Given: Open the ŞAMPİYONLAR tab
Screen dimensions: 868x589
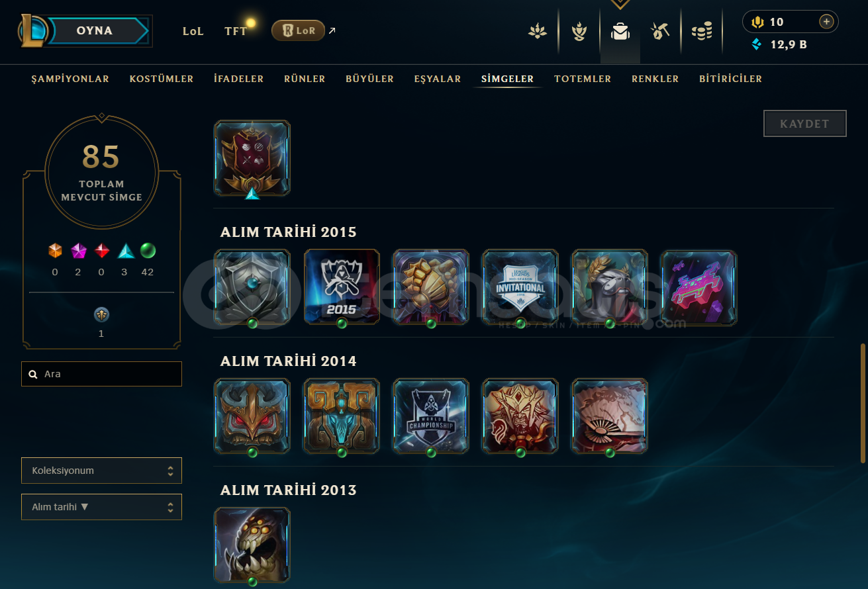Looking at the screenshot, I should 70,79.
